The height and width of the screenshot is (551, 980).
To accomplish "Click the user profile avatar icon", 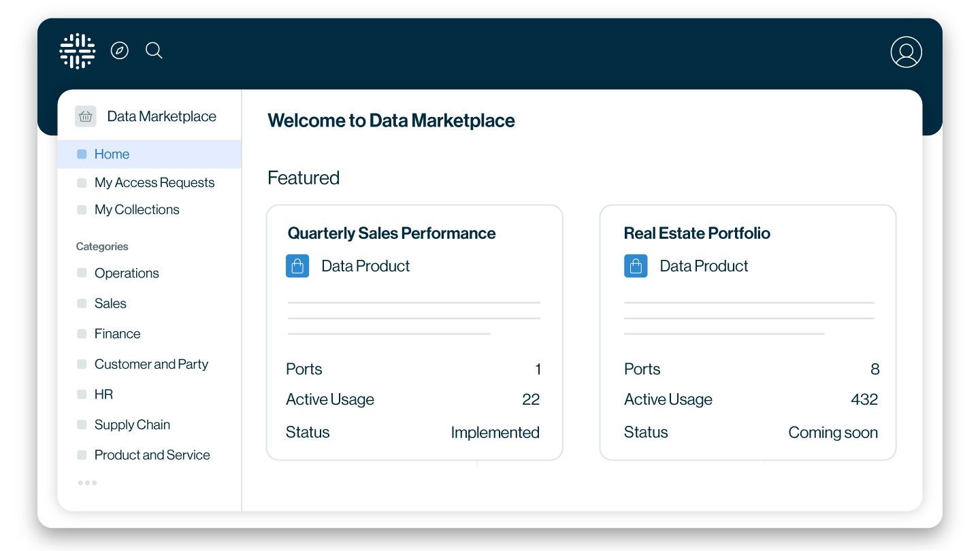I will point(906,52).
